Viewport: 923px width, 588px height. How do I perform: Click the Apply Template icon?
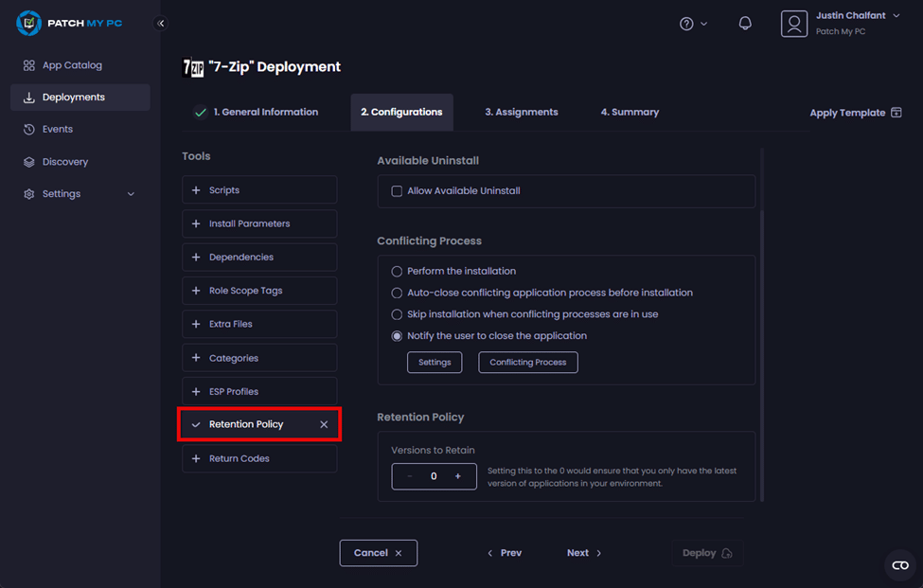[x=896, y=113]
